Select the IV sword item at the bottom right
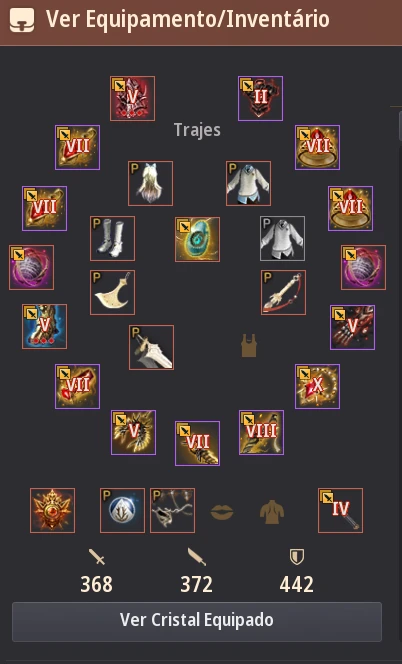This screenshot has width=402, height=664. click(x=341, y=510)
